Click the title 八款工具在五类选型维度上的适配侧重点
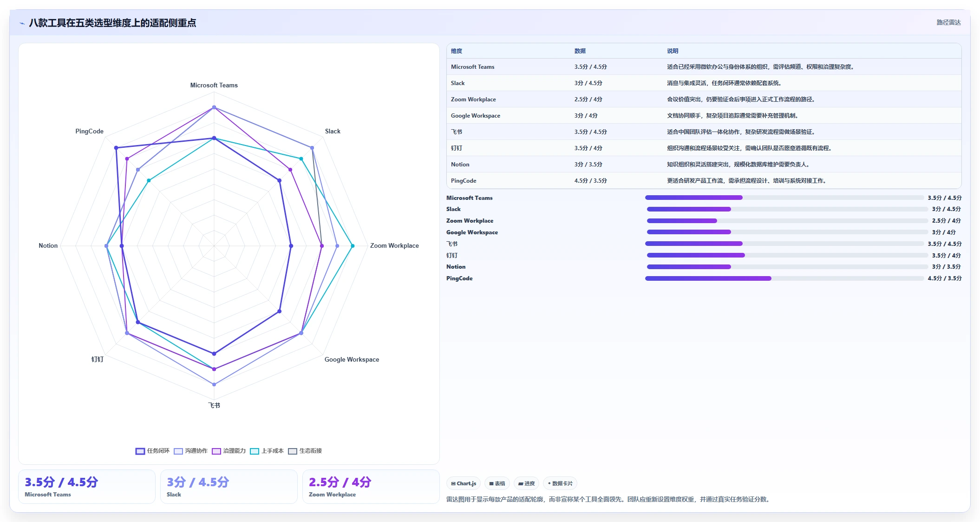The image size is (980, 522). (112, 23)
